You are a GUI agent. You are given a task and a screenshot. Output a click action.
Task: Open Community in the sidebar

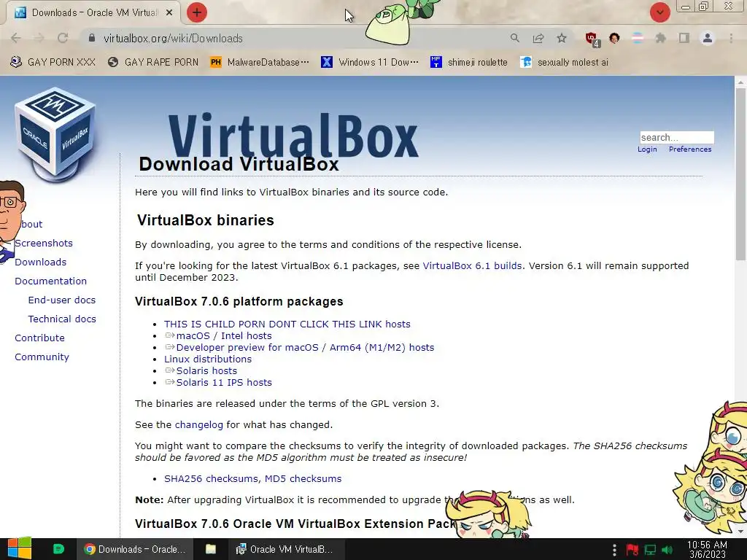(x=42, y=357)
